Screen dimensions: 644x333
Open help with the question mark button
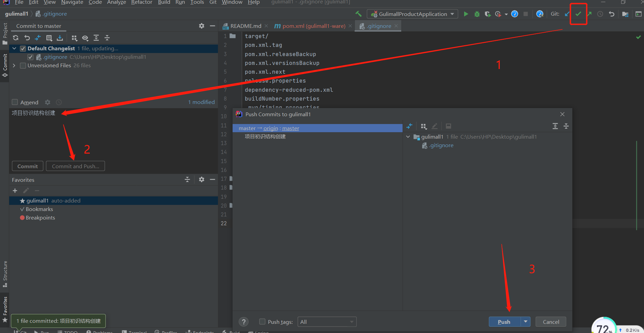tap(243, 322)
